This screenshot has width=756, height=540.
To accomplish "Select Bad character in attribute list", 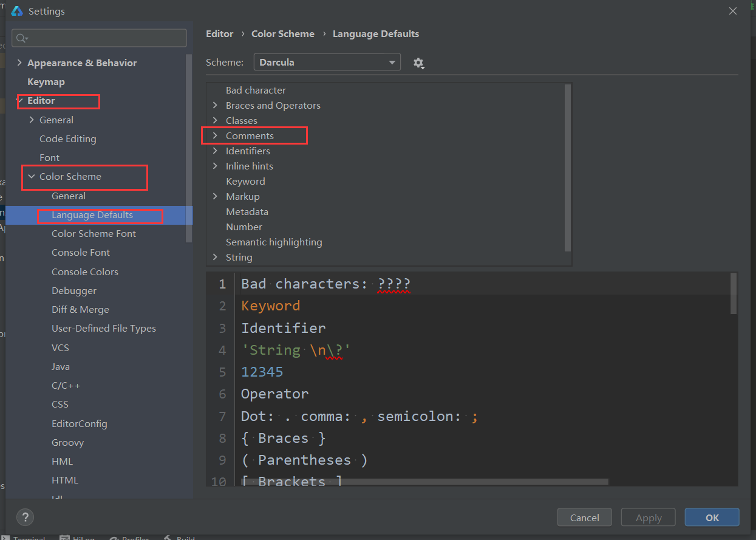I will pyautogui.click(x=256, y=90).
